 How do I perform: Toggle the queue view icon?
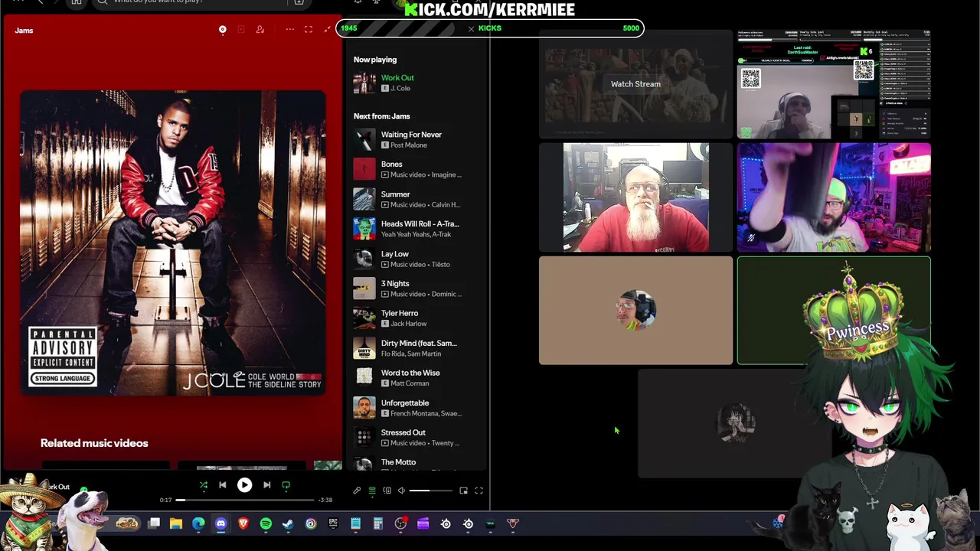pyautogui.click(x=372, y=491)
